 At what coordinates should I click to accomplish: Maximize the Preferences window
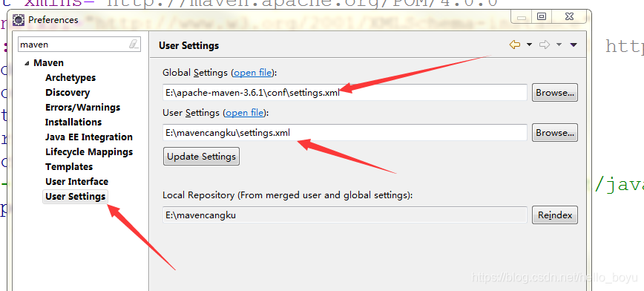pyautogui.click(x=542, y=17)
